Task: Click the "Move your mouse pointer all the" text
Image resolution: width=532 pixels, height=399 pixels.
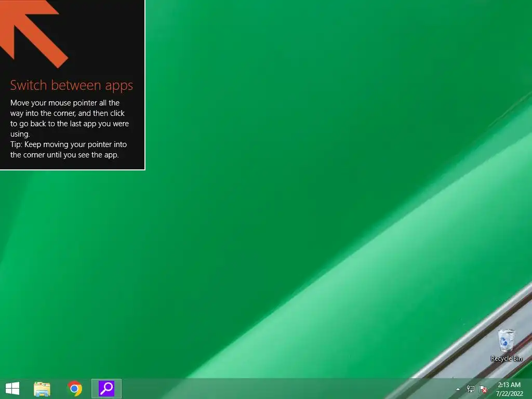Action: (65, 103)
